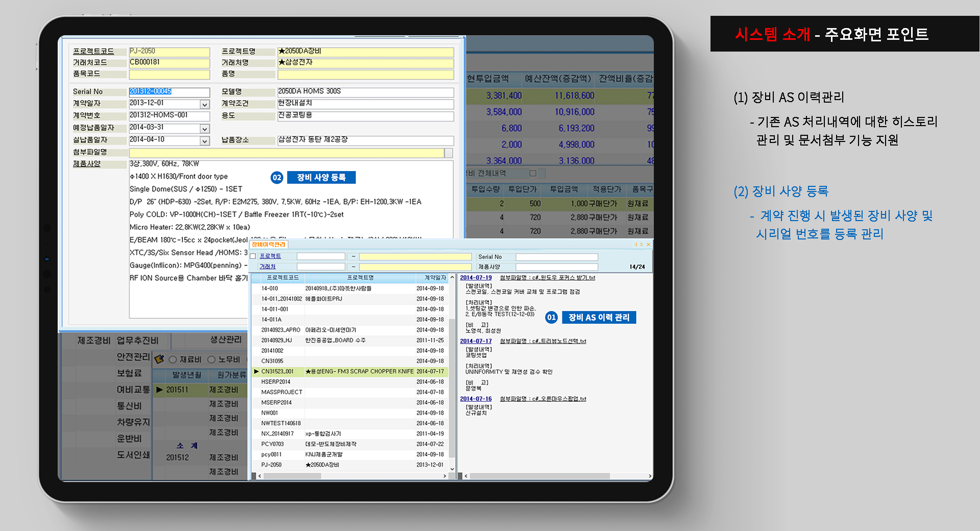Click the 제품사양 filter field in 장비이력관리

pos(556,267)
